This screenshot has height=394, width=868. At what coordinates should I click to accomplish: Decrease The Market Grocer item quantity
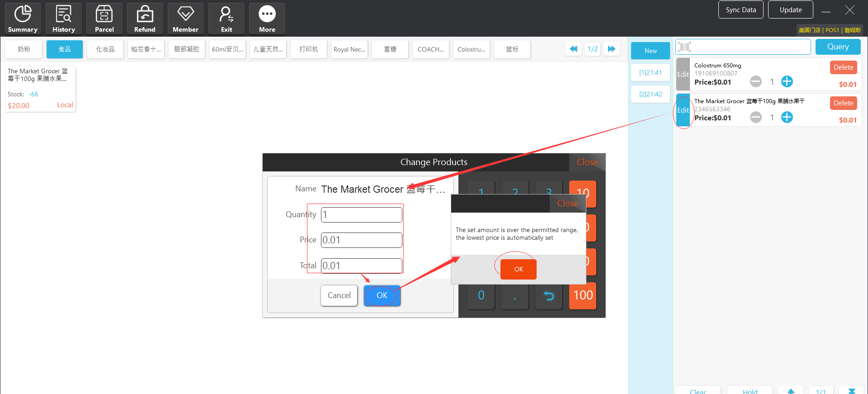pos(755,118)
